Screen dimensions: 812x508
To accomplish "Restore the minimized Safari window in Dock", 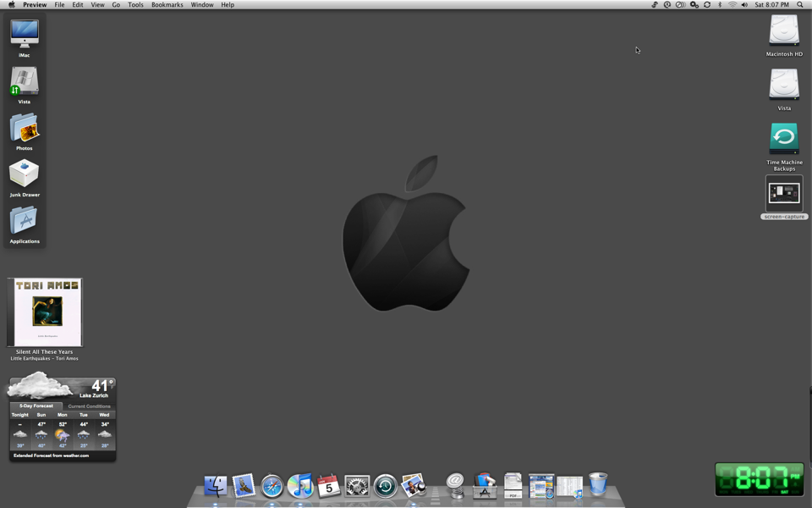I will point(541,486).
